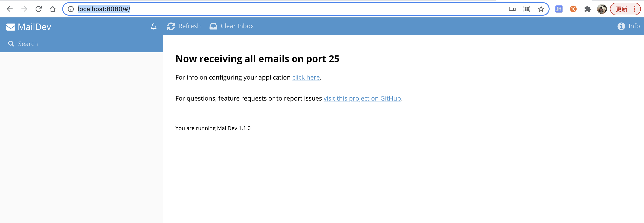Click heading 'Now receiving all emails on port 25'
The height and width of the screenshot is (223, 644).
pyautogui.click(x=257, y=59)
